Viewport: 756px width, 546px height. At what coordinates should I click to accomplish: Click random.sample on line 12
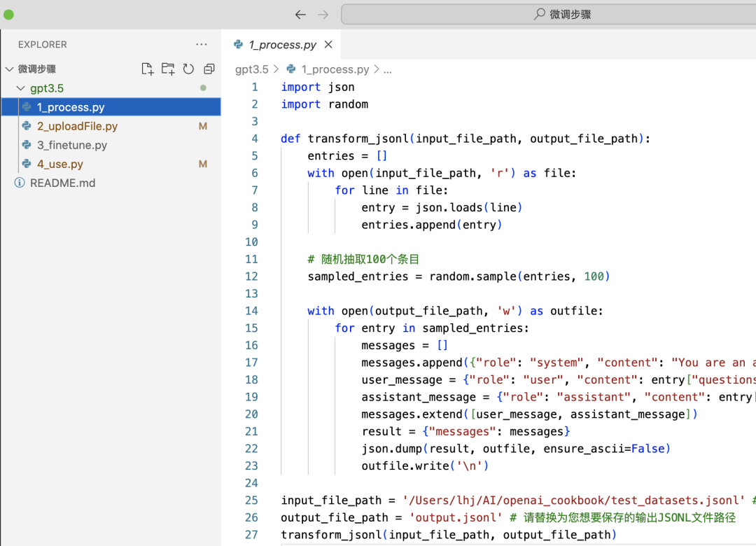click(x=473, y=276)
